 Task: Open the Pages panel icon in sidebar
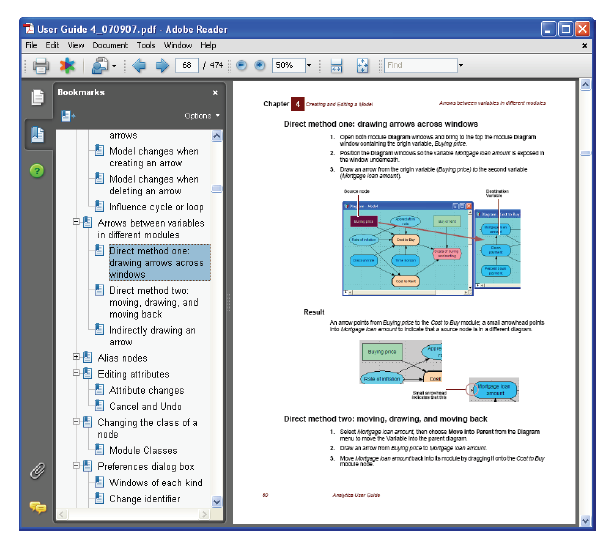pyautogui.click(x=37, y=97)
